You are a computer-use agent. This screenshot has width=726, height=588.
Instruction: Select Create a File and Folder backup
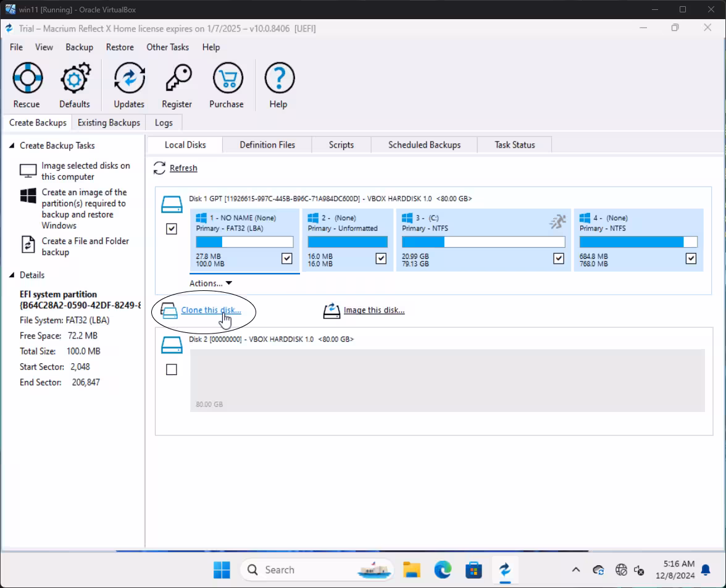[85, 246]
